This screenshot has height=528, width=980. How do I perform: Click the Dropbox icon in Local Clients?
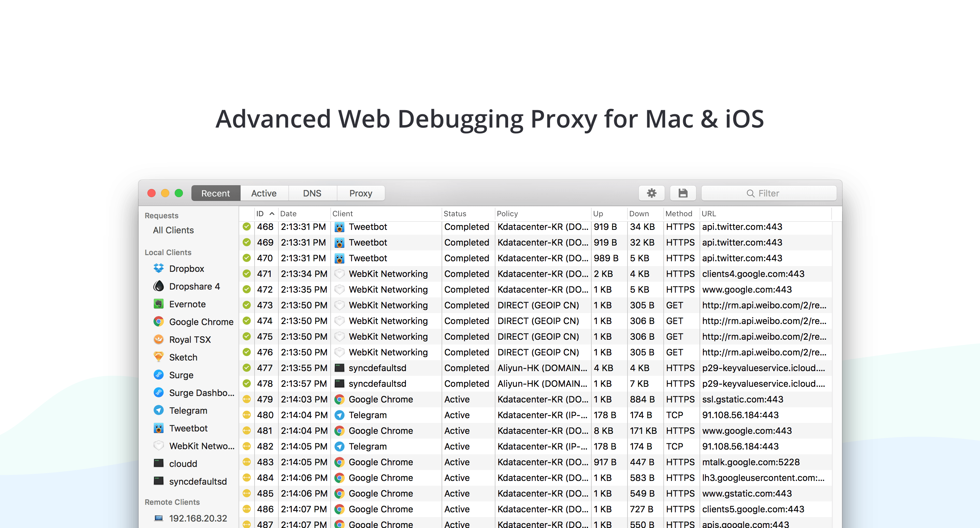point(159,268)
